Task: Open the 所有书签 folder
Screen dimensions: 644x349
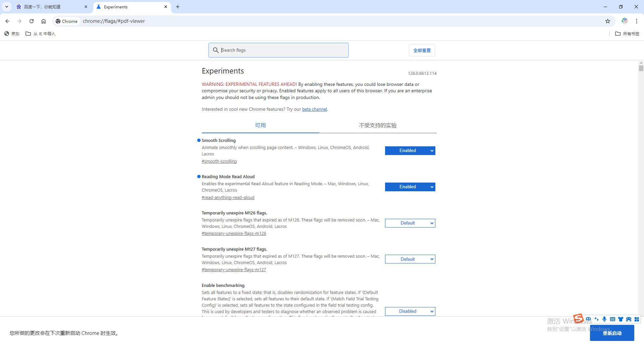Action: (627, 34)
